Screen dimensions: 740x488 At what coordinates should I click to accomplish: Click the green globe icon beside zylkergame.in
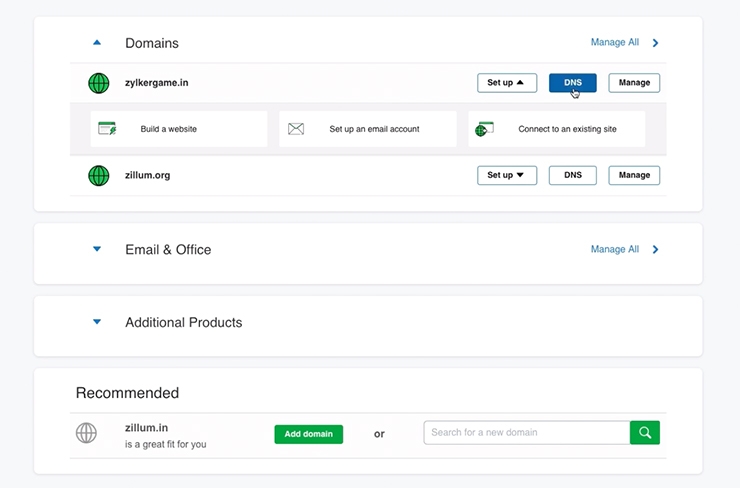click(98, 83)
